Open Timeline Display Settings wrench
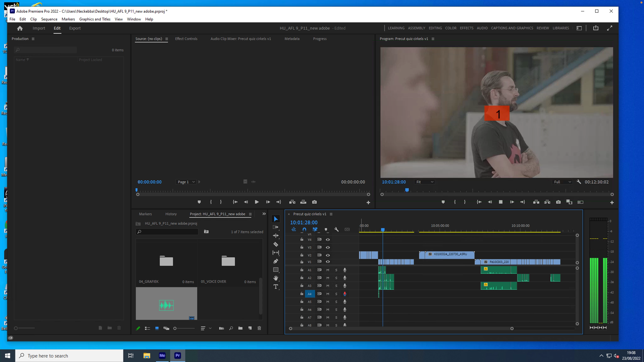This screenshot has height=362, width=644. 336,229
